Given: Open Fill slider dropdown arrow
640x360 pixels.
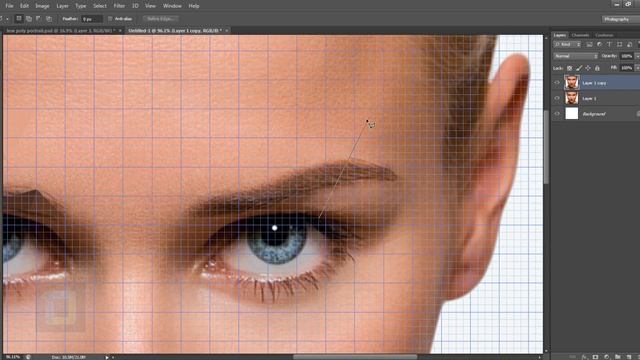Looking at the screenshot, I should click(637, 68).
